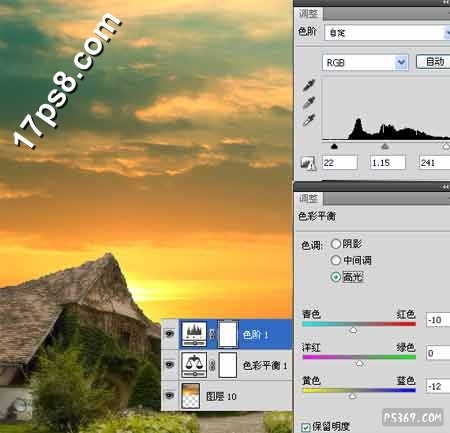This screenshot has width=450, height=433.
Task: Click the cyan-red value field showing -10
Action: coord(438,320)
